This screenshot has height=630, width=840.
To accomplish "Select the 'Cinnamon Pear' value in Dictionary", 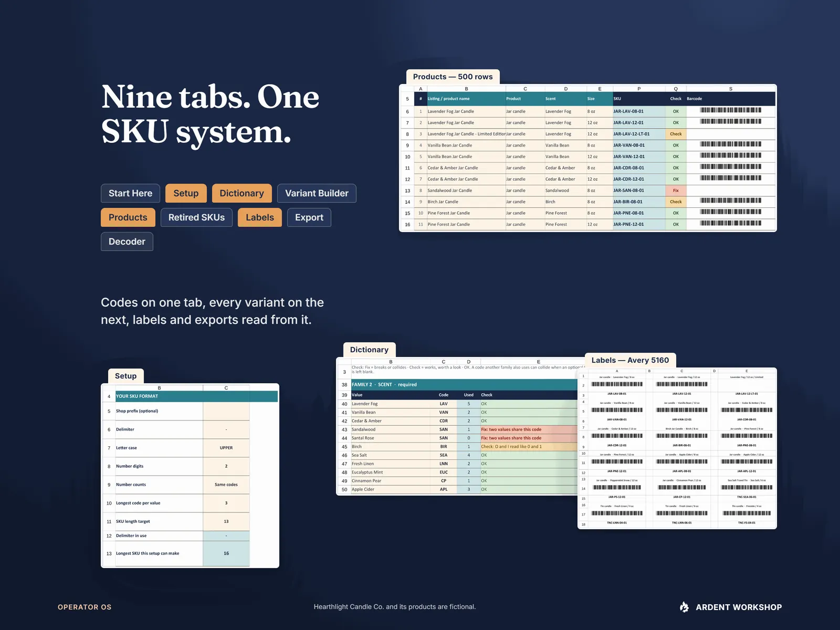I will click(391, 481).
